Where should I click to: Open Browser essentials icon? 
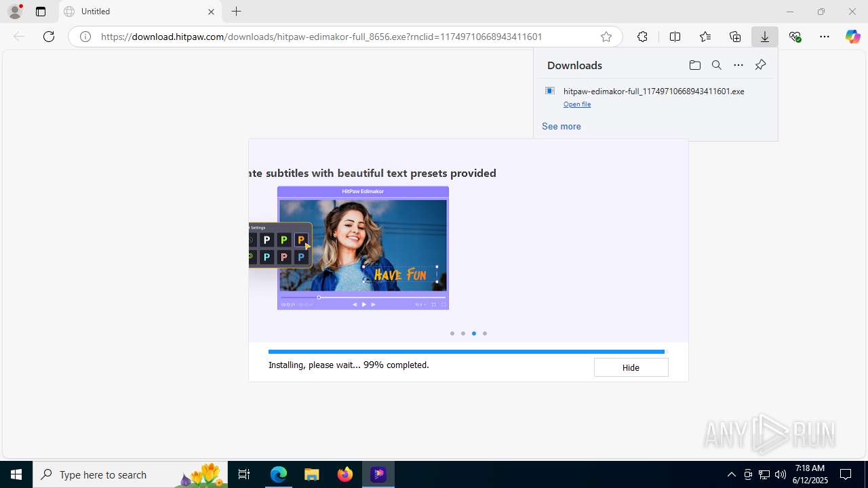795,37
